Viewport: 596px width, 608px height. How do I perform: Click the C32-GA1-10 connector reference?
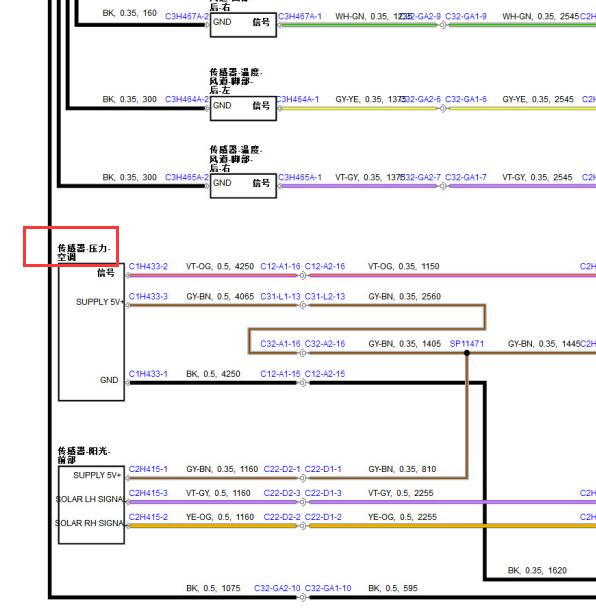328,589
